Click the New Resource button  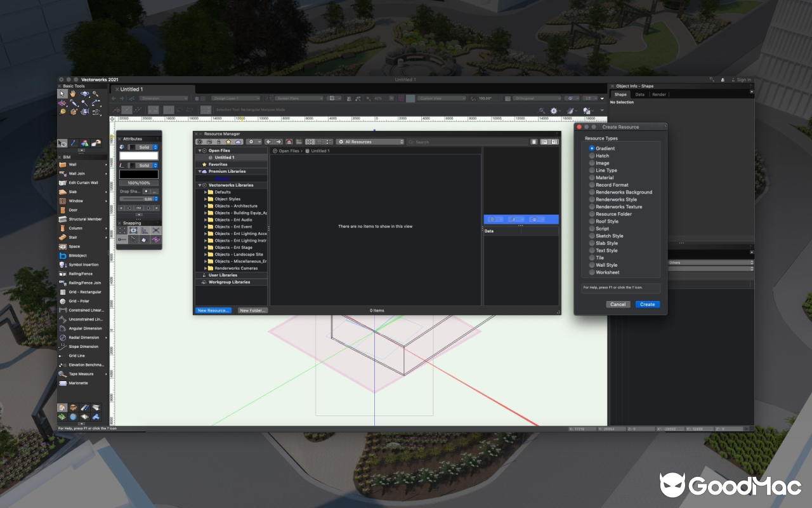pyautogui.click(x=213, y=311)
